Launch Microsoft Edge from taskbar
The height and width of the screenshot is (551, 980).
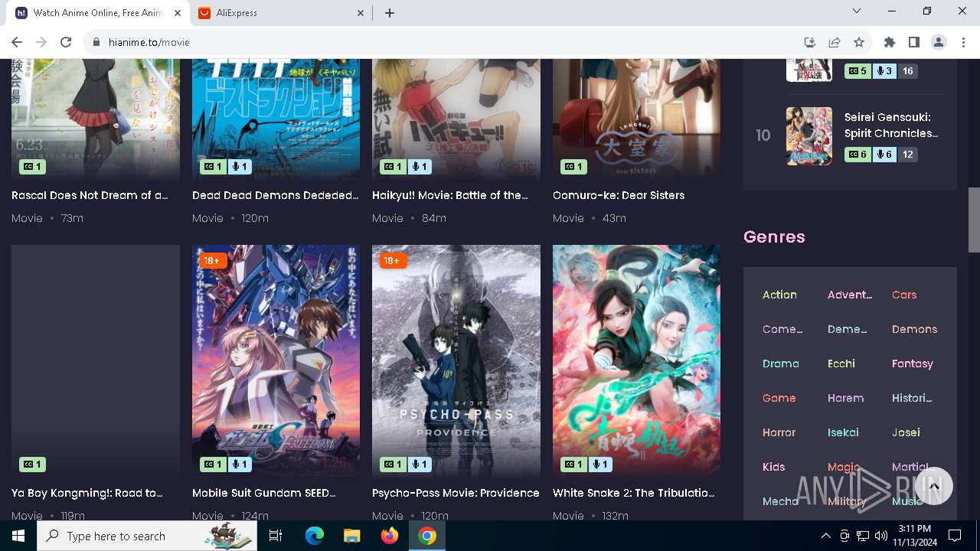coord(315,536)
